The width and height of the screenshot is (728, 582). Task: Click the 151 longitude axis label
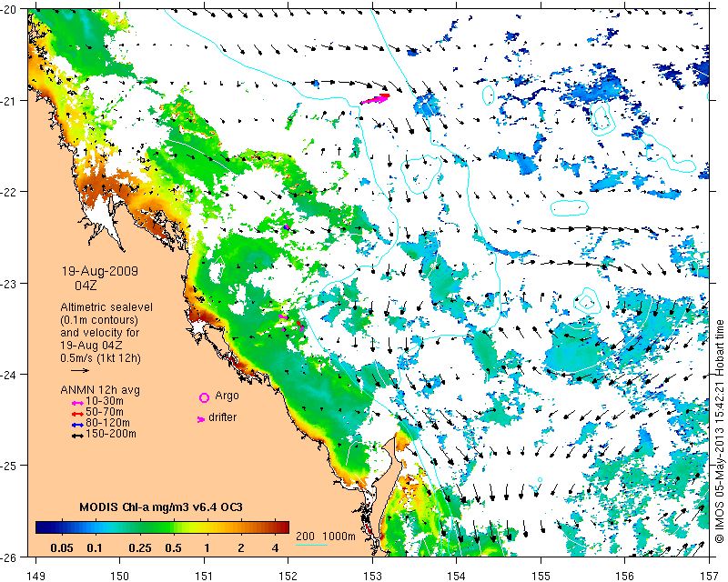(x=204, y=576)
